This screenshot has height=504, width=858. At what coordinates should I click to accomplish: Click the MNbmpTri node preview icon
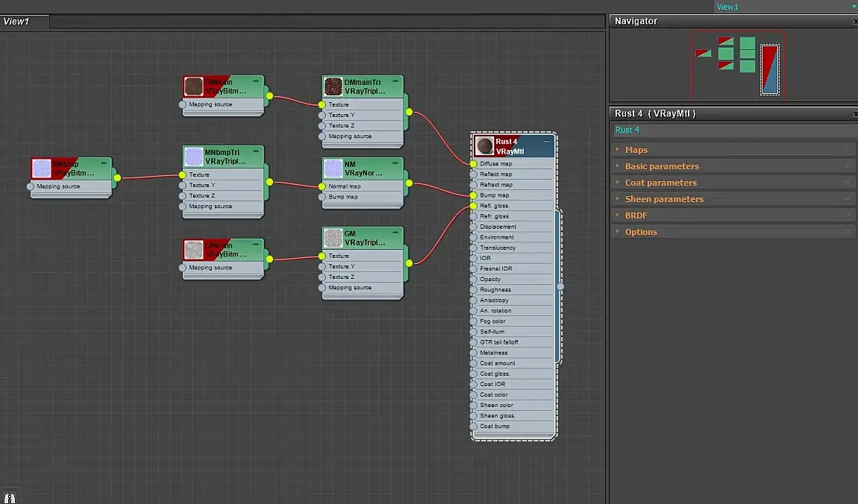point(193,157)
